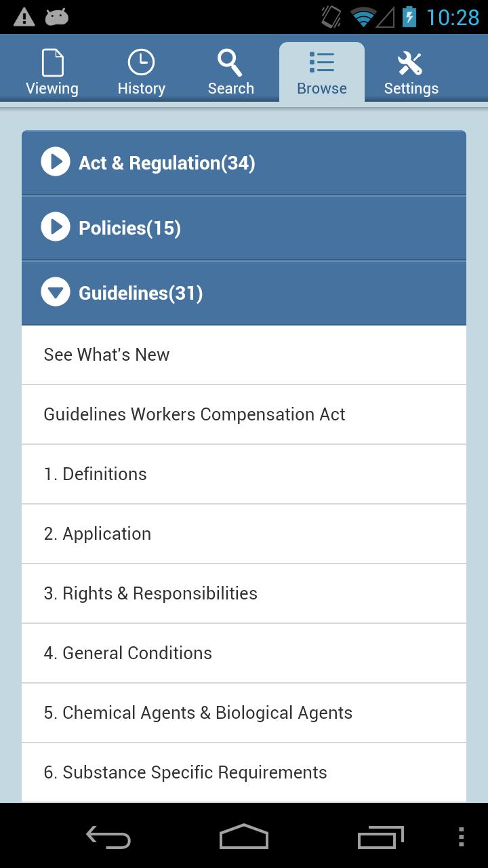Open Settings wrench icon

[x=411, y=63]
